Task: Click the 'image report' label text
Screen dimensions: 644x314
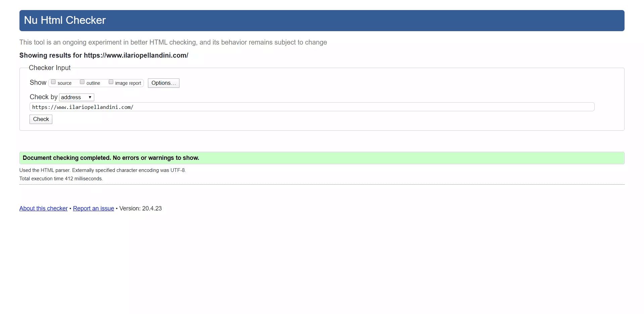Action: click(x=128, y=83)
